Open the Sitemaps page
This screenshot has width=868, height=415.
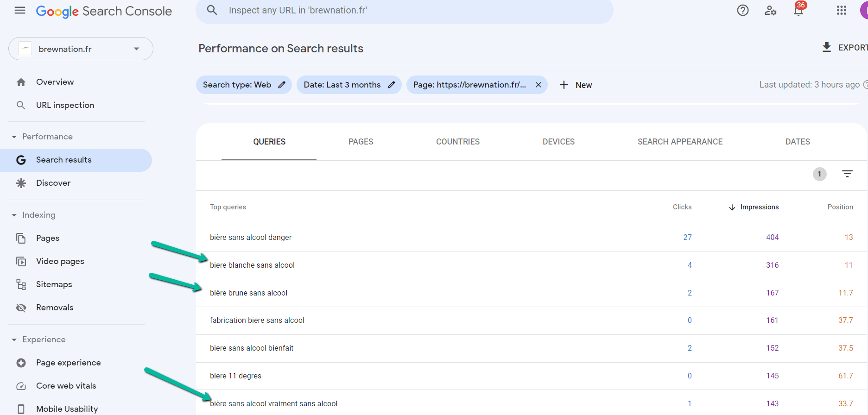tap(54, 284)
